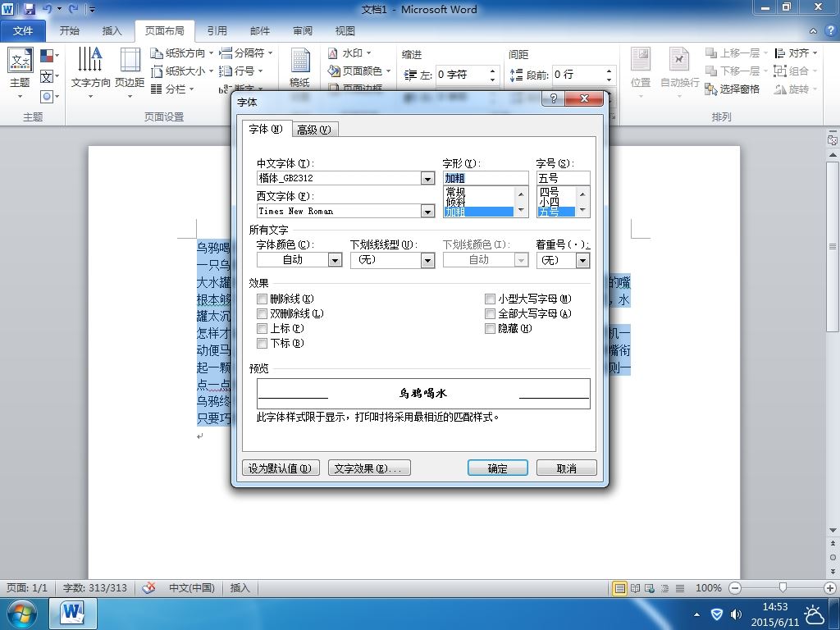Click Word icon in taskbar
Viewport: 840px width, 630px height.
coord(73,614)
